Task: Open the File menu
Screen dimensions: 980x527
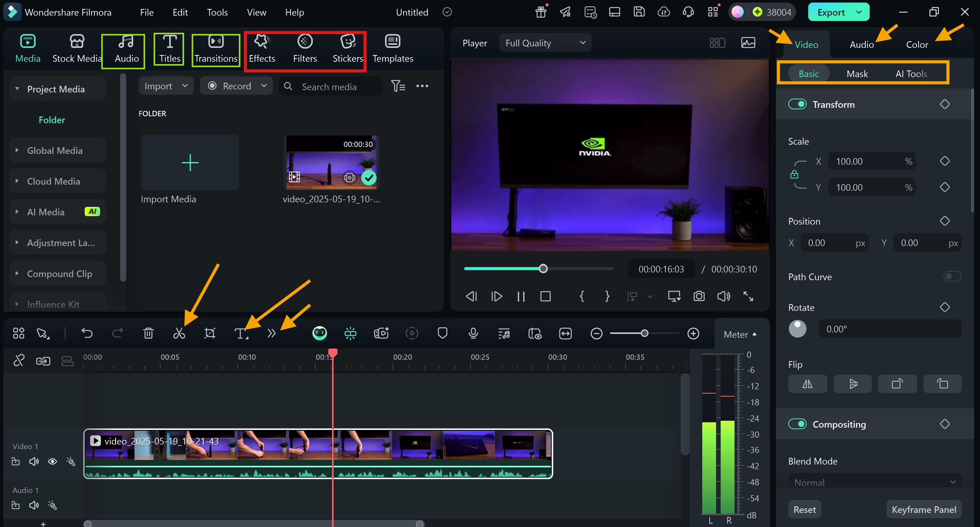Action: click(x=146, y=12)
